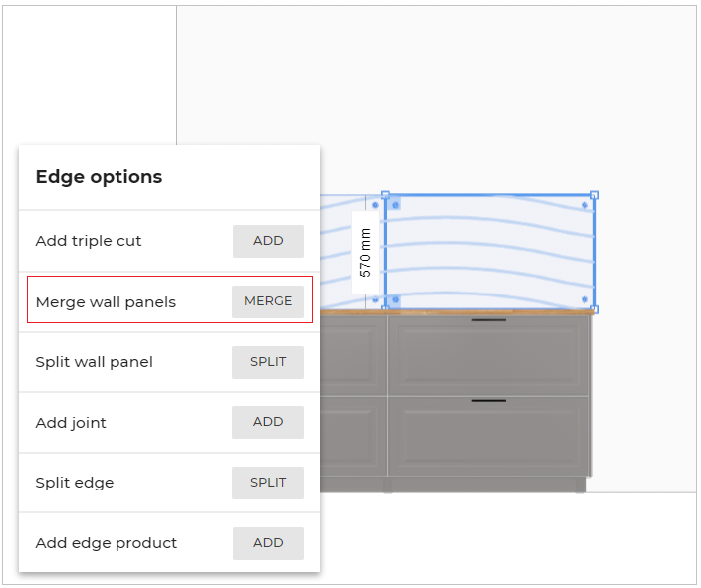
Task: Click highlighted top-left edge marker inside selected panel
Action: pyautogui.click(x=395, y=205)
